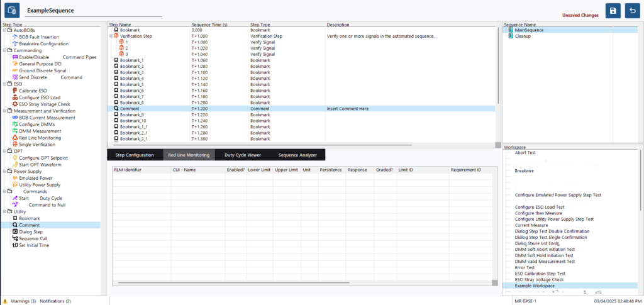Pick the Set Initial Time icon
The height and width of the screenshot is (305, 644).
pyautogui.click(x=16, y=245)
